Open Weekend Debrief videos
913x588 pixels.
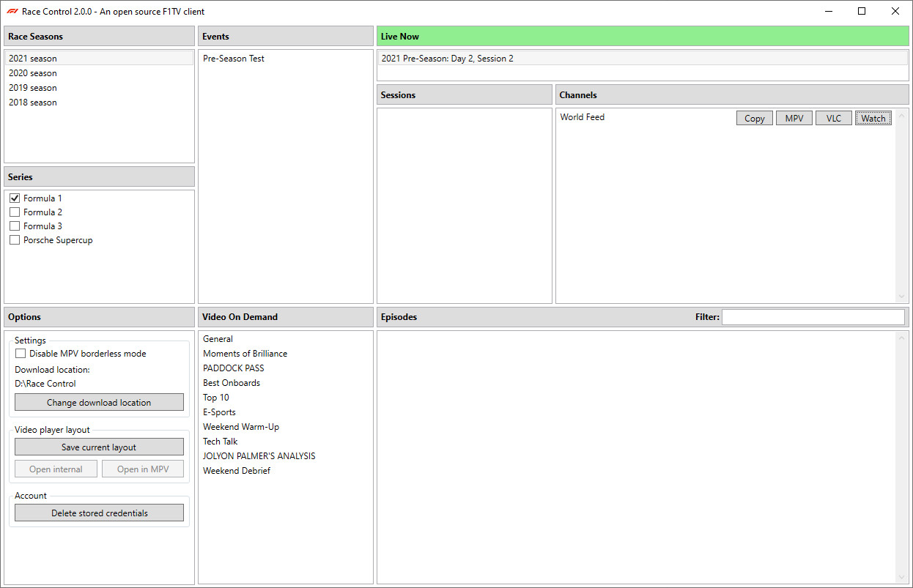pos(286,471)
